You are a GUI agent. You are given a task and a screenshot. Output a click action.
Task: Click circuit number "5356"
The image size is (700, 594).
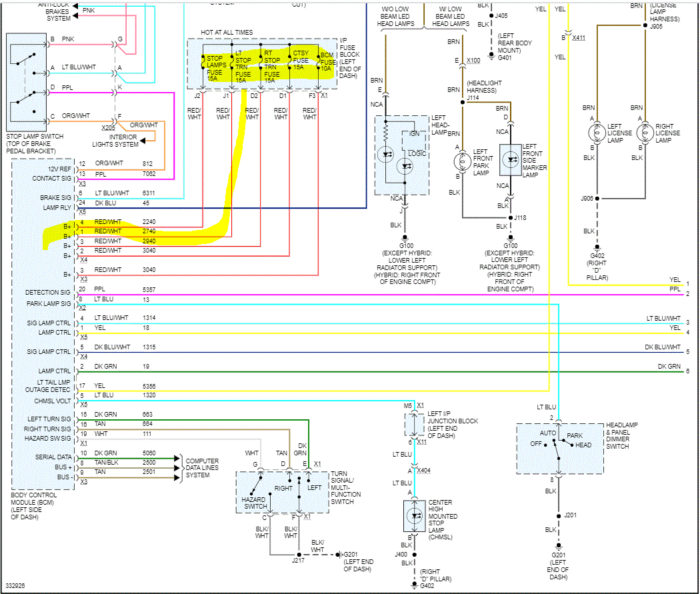click(149, 386)
